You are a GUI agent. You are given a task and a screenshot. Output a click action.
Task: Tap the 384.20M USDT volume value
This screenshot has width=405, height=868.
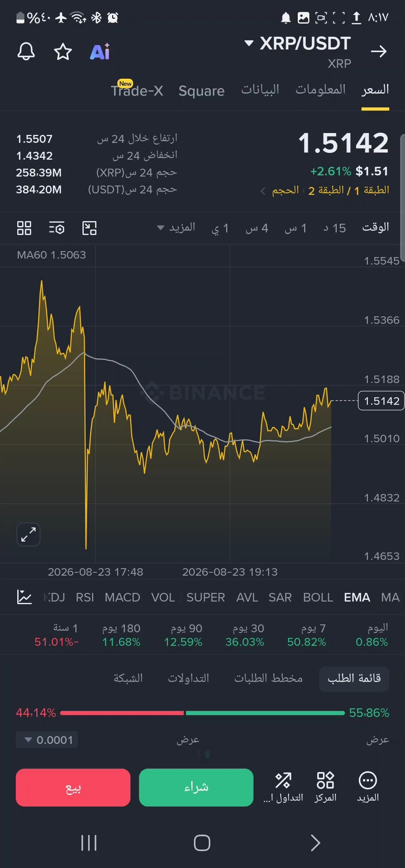pos(39,190)
